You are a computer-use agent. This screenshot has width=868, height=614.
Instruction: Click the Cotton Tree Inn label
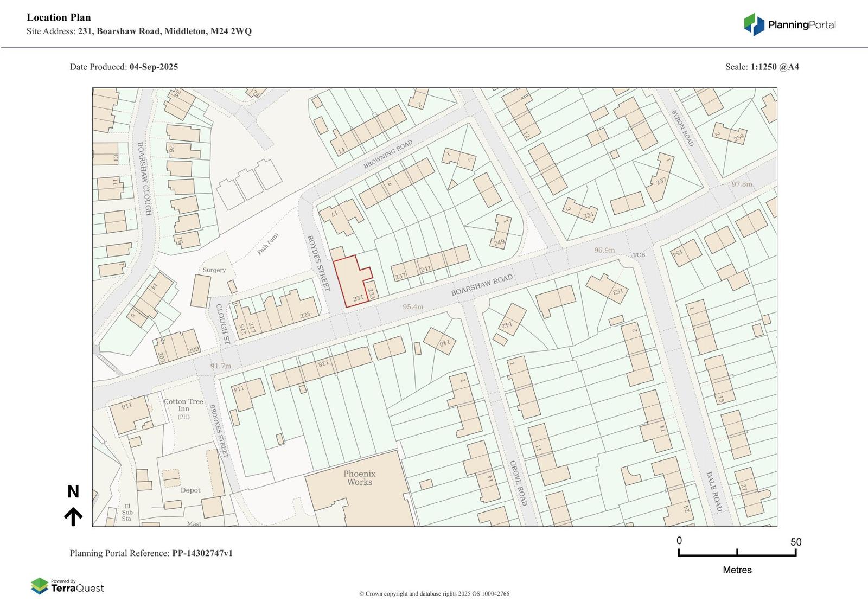pyautogui.click(x=183, y=405)
